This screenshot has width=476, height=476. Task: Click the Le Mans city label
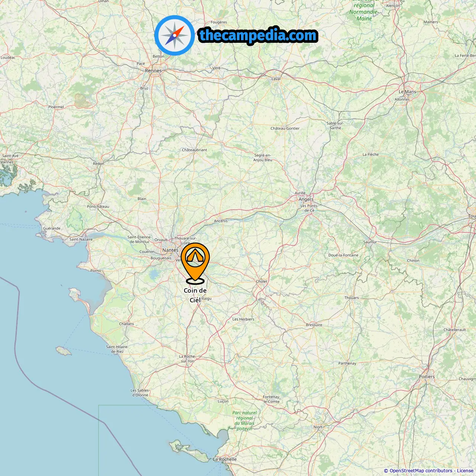point(407,92)
